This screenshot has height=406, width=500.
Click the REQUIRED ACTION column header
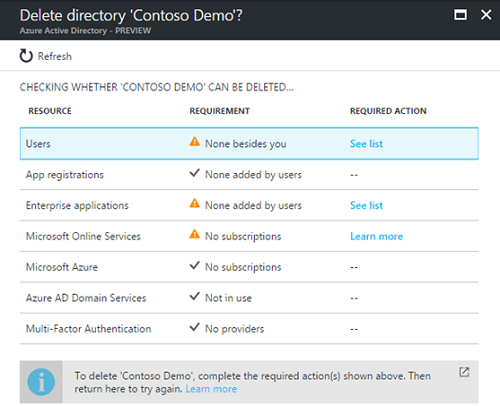388,111
